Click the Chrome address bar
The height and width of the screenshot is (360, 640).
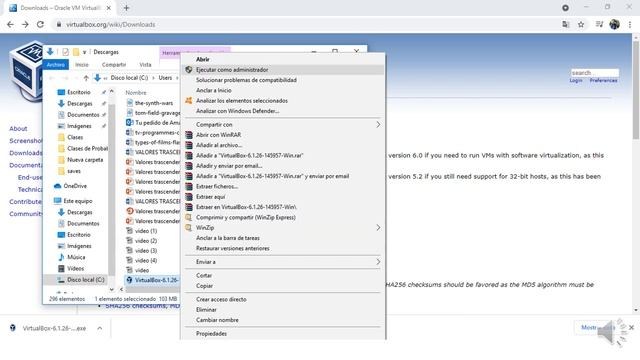[x=306, y=24]
